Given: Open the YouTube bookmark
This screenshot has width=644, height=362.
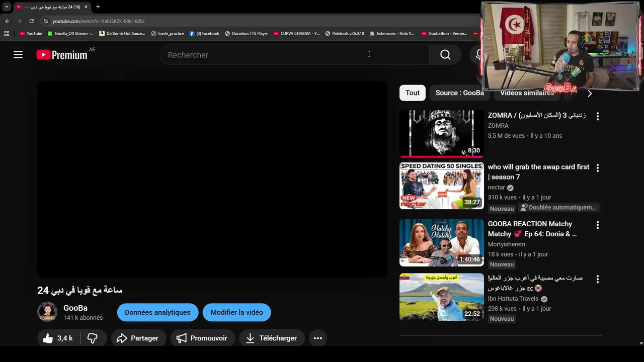Looking at the screenshot, I should pos(31,34).
